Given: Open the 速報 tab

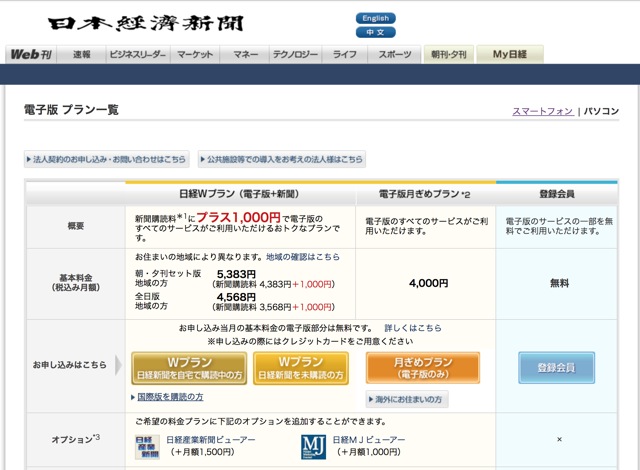Looking at the screenshot, I should pyautogui.click(x=82, y=54).
